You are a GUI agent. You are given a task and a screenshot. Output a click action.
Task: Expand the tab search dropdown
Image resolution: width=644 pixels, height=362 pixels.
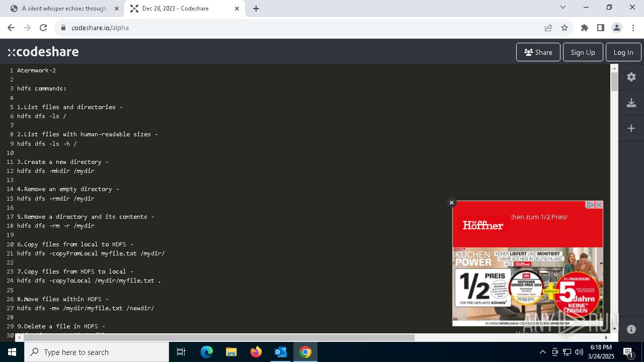click(x=563, y=7)
